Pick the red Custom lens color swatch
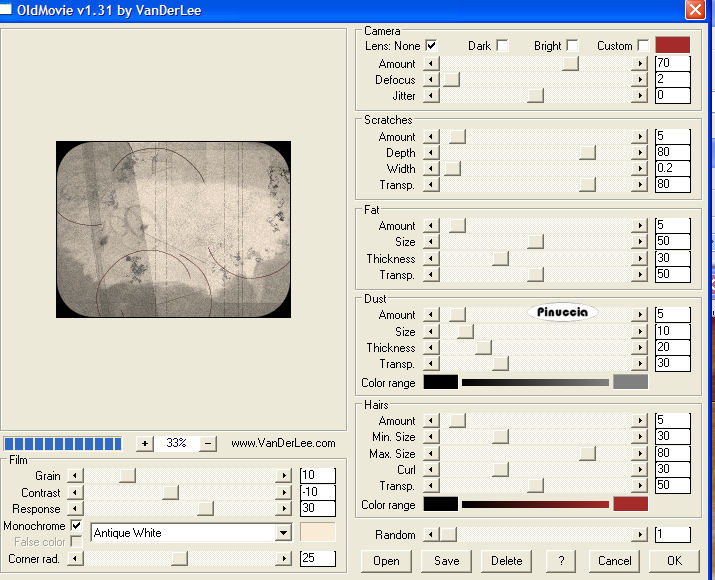Screen dimensions: 715x580 click(673, 45)
